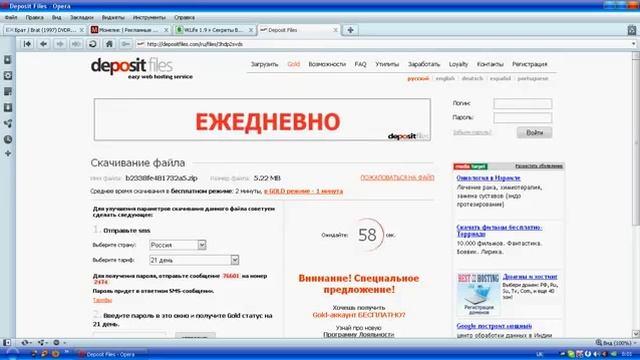Switch site language to english

(x=445, y=78)
